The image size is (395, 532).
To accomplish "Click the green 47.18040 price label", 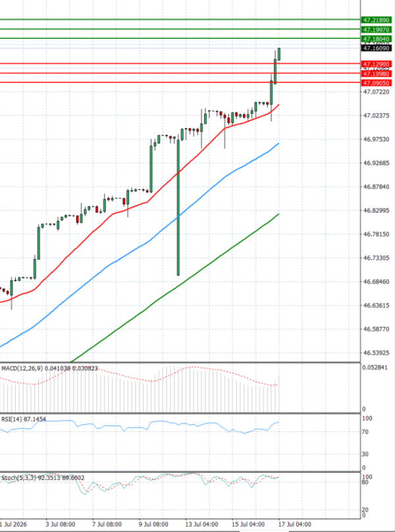I will [376, 39].
